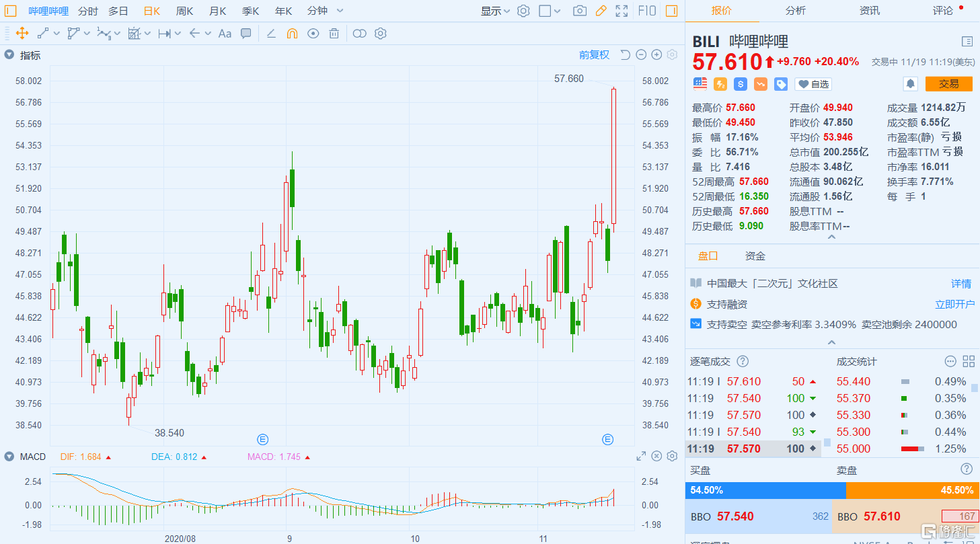The width and height of the screenshot is (980, 544).
Task: Click the US market flag icon
Action: click(x=700, y=84)
